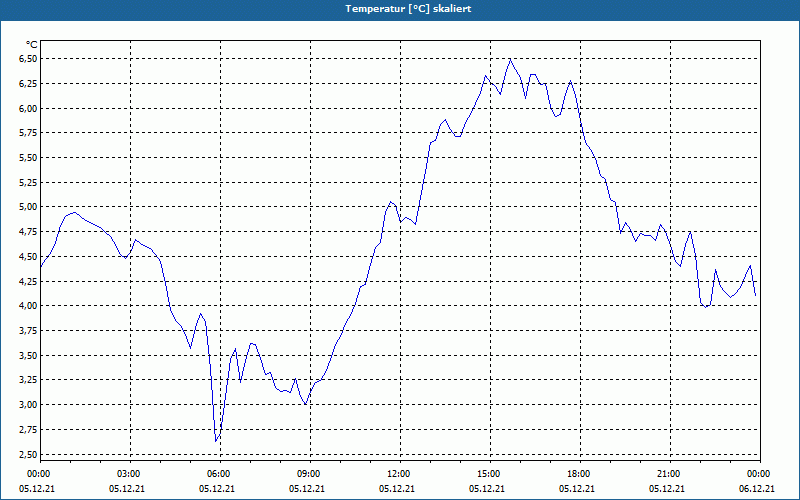Click the lowest dip of the blue curve
Viewport: 800px width, 500px height.
[216, 440]
